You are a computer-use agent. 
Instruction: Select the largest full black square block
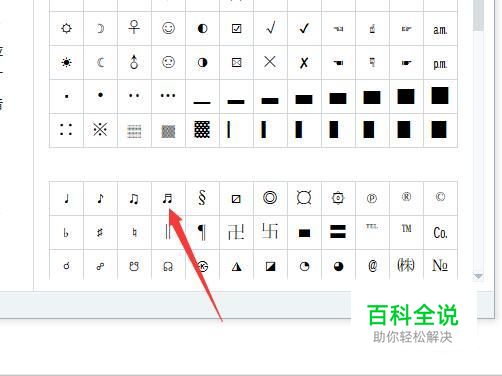click(x=440, y=96)
